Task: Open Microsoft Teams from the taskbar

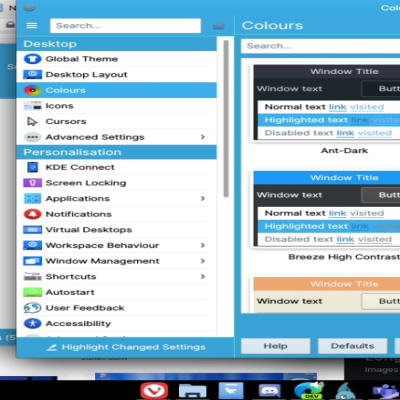Action: pyautogui.click(x=386, y=391)
